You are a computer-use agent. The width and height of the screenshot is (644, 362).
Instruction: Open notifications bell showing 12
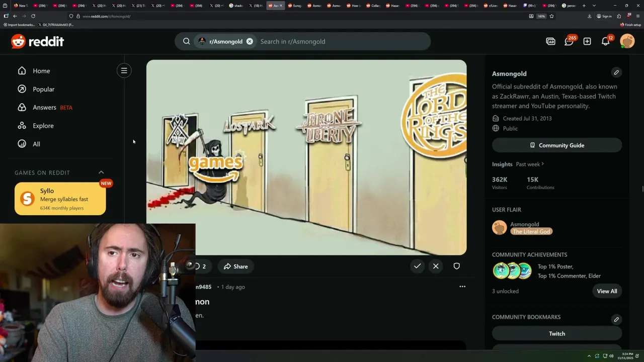(x=606, y=41)
